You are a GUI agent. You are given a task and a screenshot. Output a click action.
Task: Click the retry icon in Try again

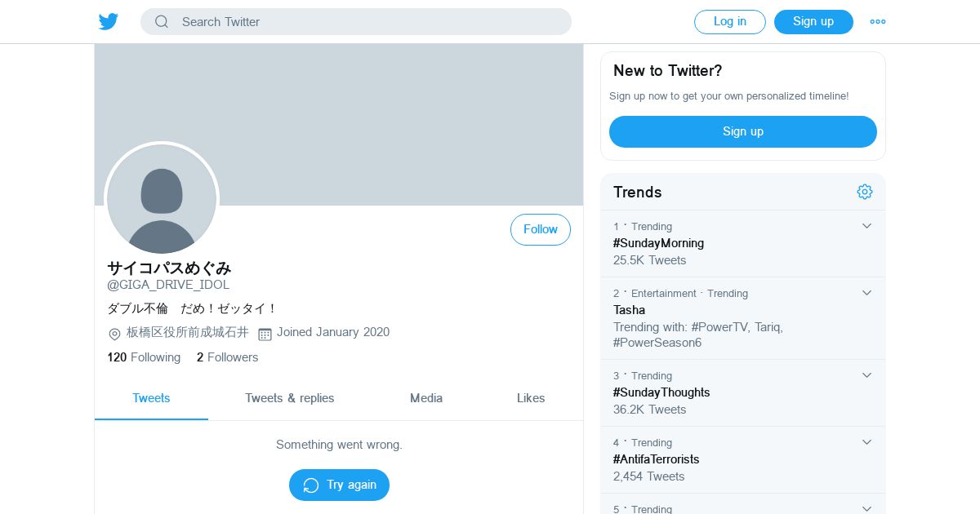pyautogui.click(x=311, y=485)
